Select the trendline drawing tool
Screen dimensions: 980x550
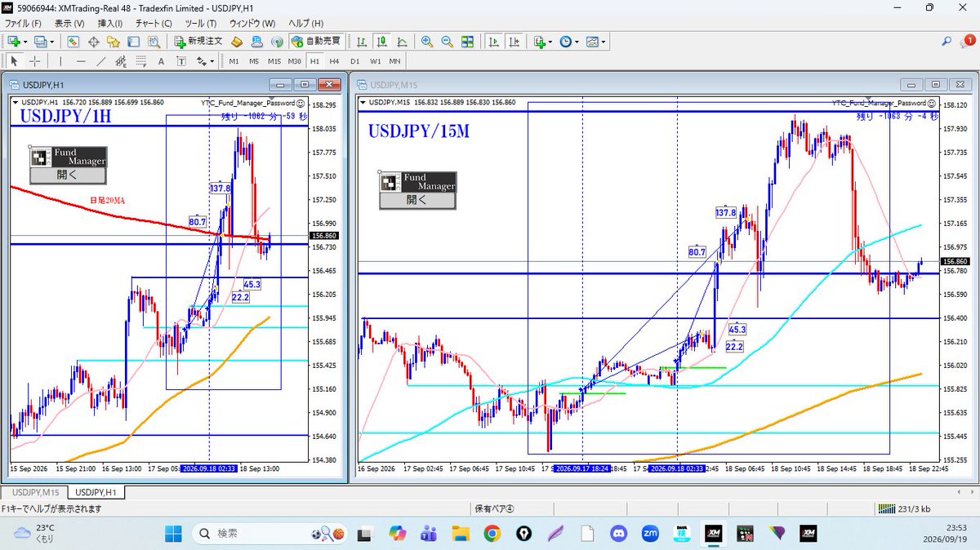101,61
